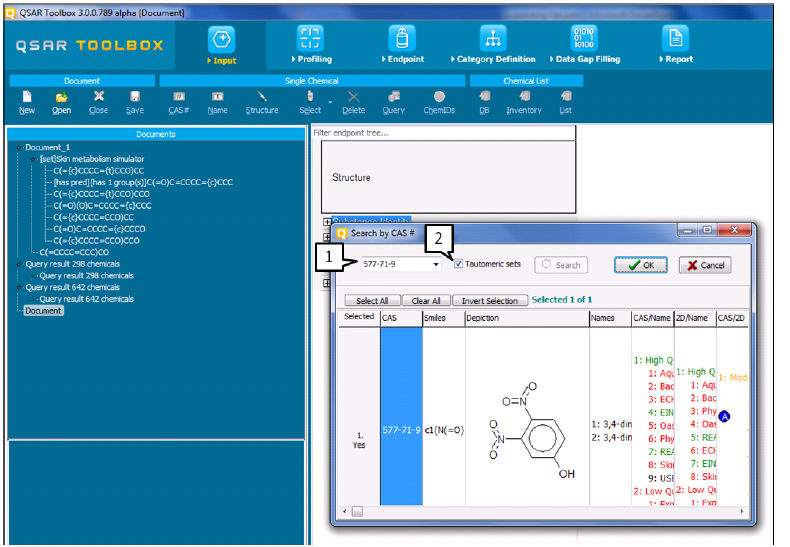This screenshot has width=790, height=547.
Task: Delete the single chemical
Action: pos(354,102)
